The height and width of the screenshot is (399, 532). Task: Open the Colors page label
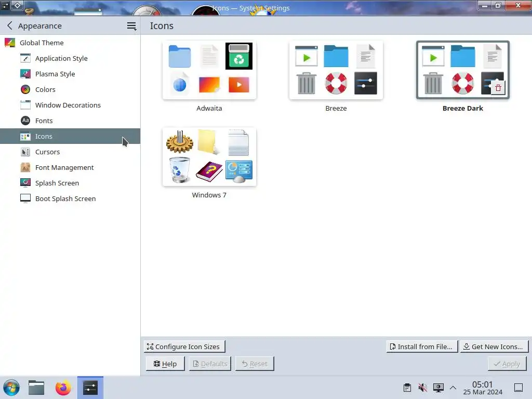(45, 89)
